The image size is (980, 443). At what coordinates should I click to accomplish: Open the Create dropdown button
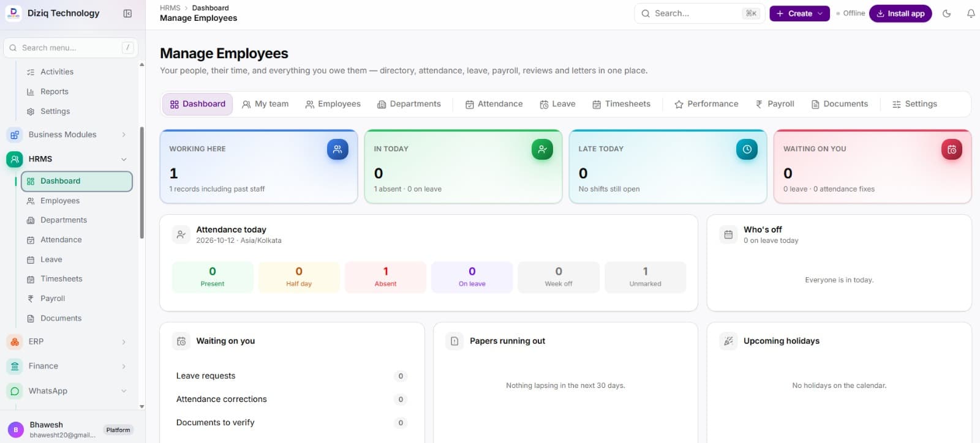point(799,13)
